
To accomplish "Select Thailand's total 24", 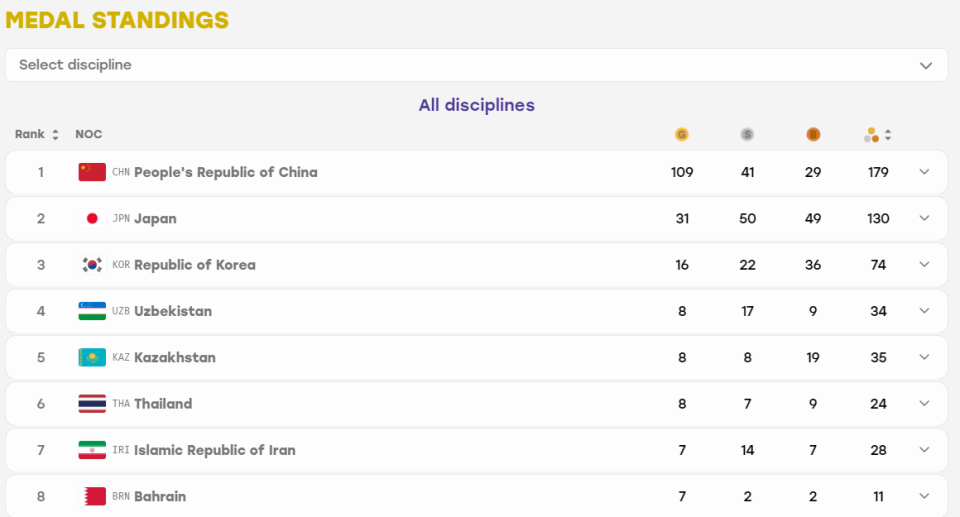I will pyautogui.click(x=878, y=404).
